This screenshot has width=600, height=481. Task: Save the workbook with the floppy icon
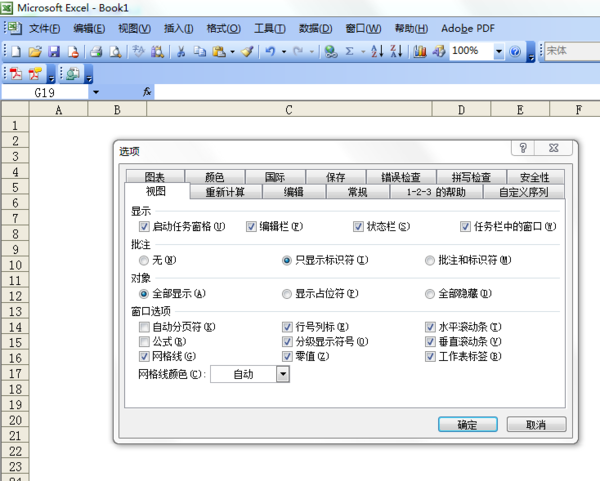click(x=54, y=51)
